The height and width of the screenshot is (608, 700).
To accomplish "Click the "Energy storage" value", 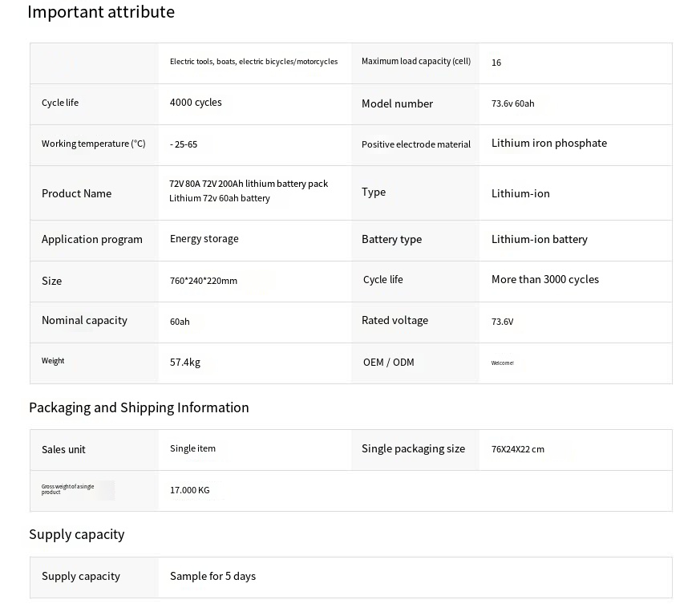I will point(204,239).
